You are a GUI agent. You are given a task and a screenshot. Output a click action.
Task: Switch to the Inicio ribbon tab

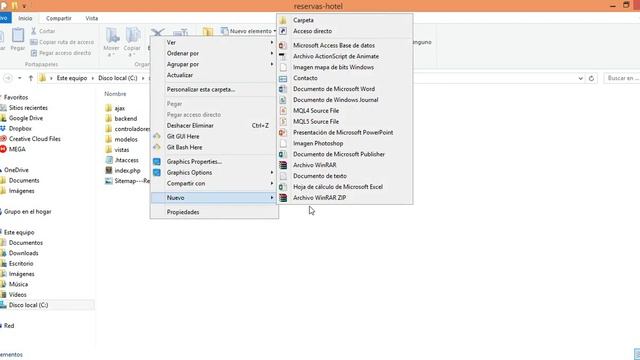point(25,18)
